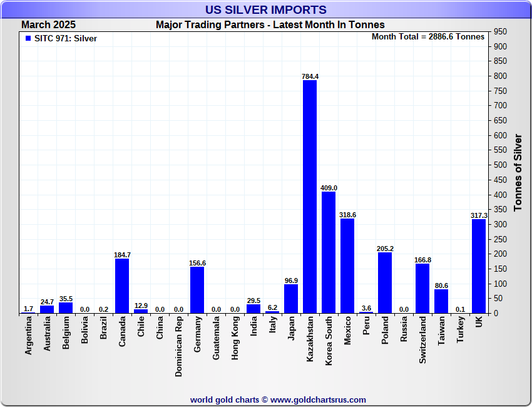Click the Peru axis label
This screenshot has height=407, width=532.
(366, 326)
